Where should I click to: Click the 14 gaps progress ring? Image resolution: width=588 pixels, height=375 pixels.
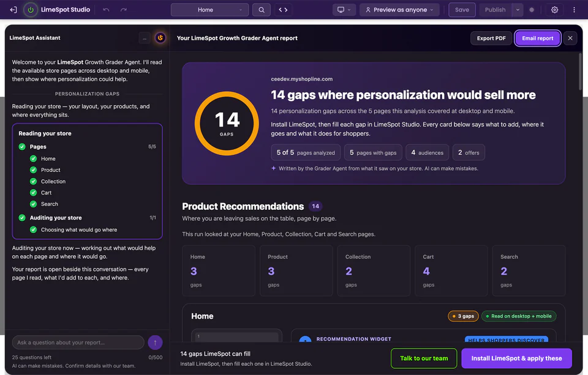(227, 123)
